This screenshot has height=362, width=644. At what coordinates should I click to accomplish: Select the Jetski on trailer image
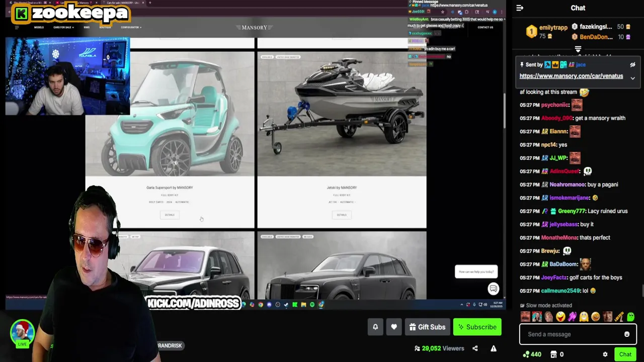(x=342, y=114)
